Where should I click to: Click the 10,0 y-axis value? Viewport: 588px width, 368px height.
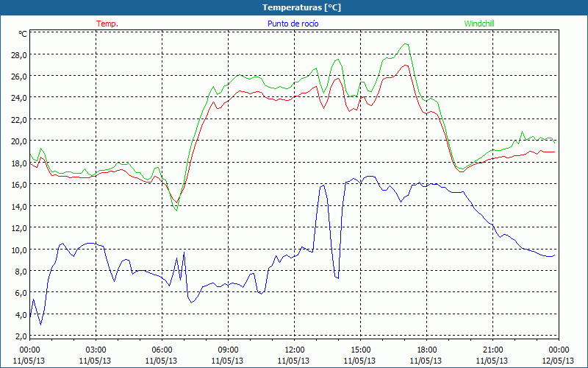tap(19, 250)
